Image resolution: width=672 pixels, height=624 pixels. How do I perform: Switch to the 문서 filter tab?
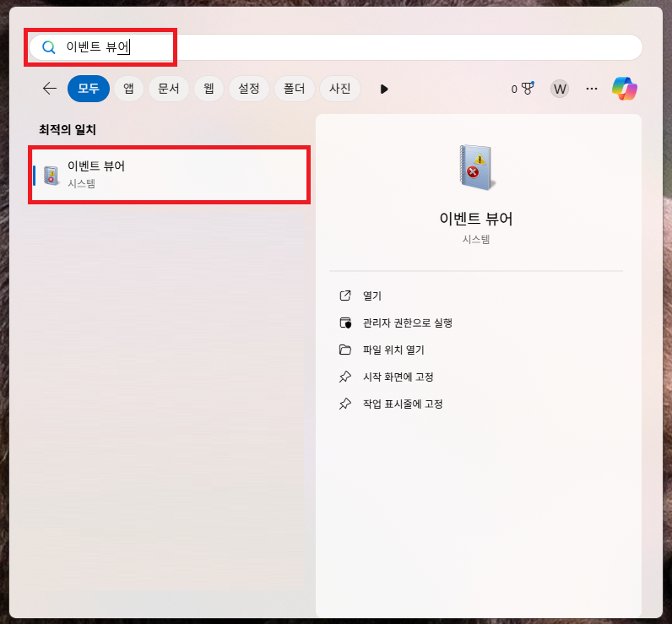[169, 89]
